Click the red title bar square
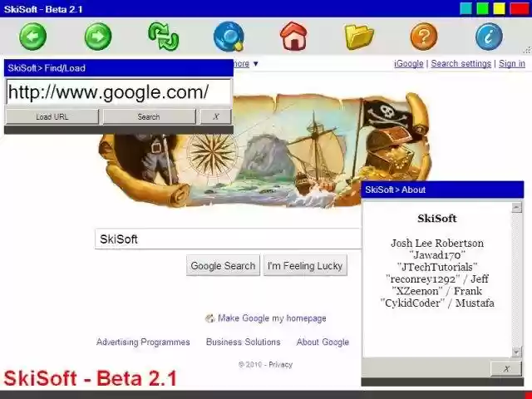This screenshot has height=399, width=532. click(x=520, y=8)
